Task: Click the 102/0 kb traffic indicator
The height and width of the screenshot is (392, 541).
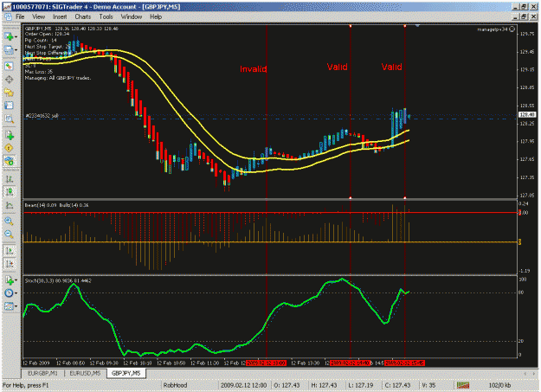Action: click(499, 385)
